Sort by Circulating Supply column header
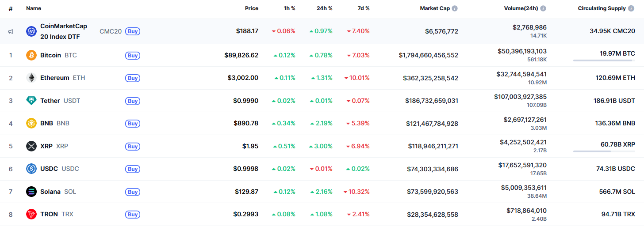This screenshot has height=230, width=644. click(x=602, y=8)
